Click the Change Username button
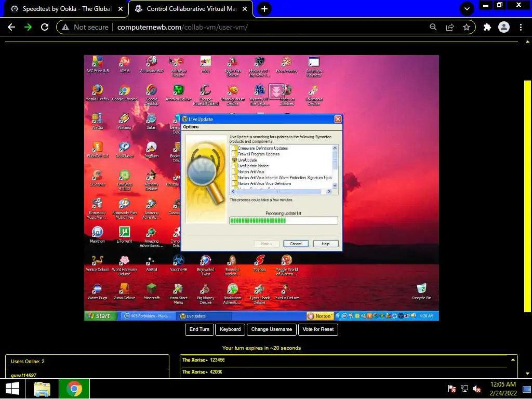This screenshot has width=532, height=399. (271, 329)
